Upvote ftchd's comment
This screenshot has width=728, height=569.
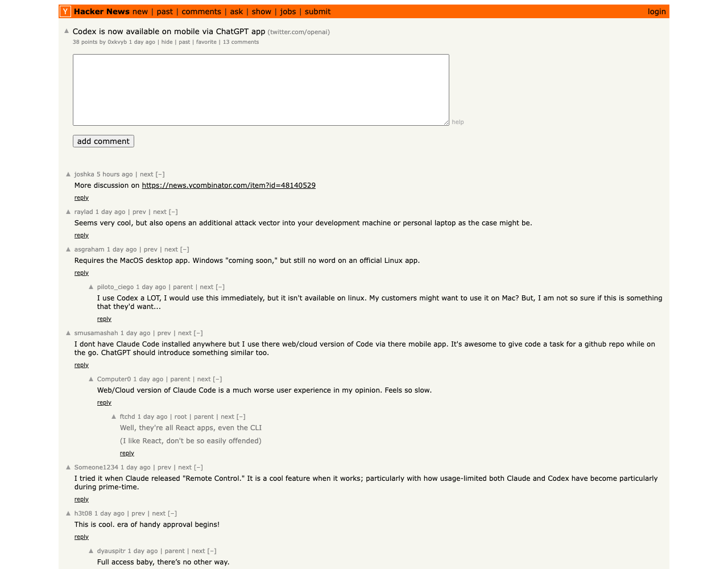(114, 417)
